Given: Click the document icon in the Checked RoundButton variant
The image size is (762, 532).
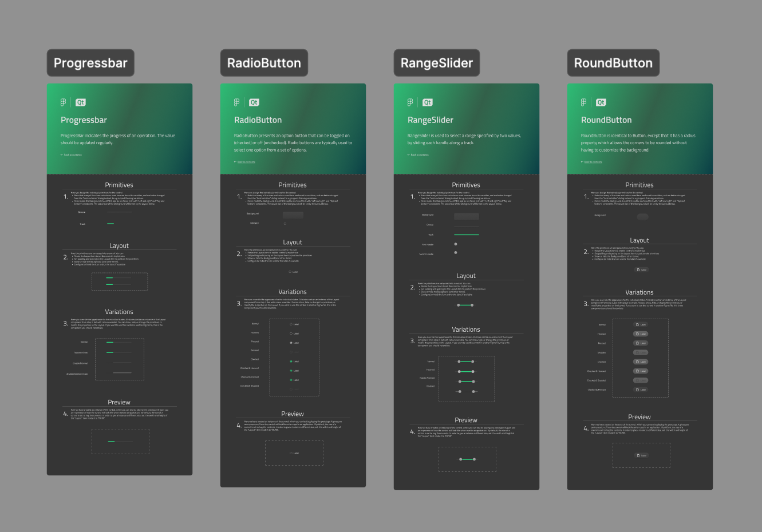Looking at the screenshot, I should (x=637, y=362).
